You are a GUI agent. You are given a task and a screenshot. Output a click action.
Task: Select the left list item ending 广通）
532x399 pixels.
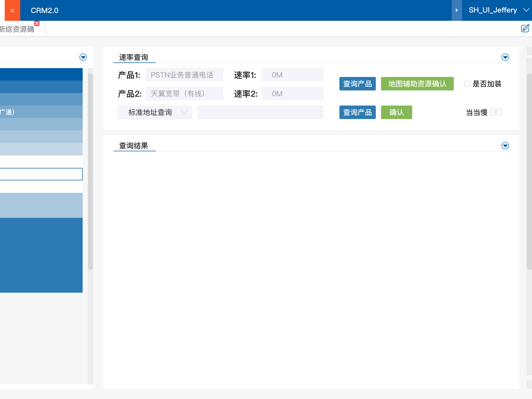click(x=41, y=112)
